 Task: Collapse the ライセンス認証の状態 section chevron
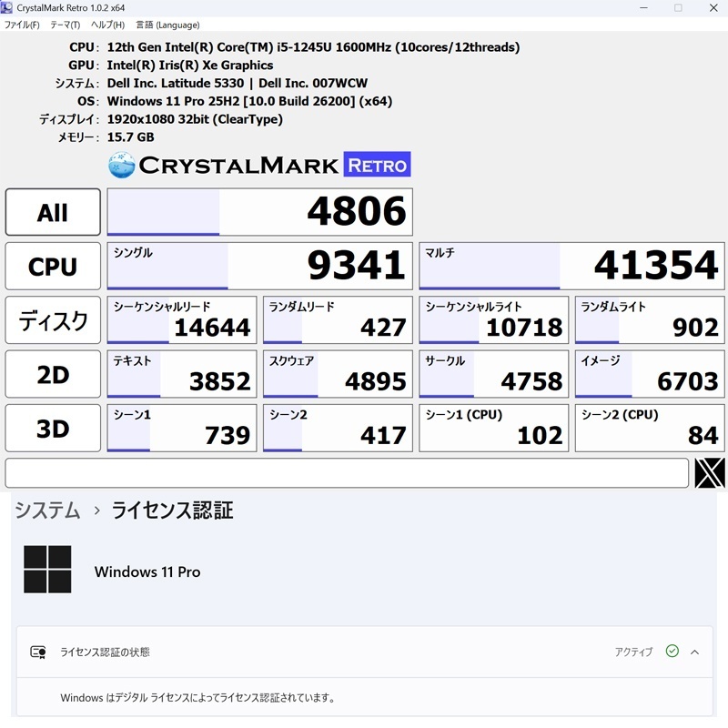[x=694, y=652]
